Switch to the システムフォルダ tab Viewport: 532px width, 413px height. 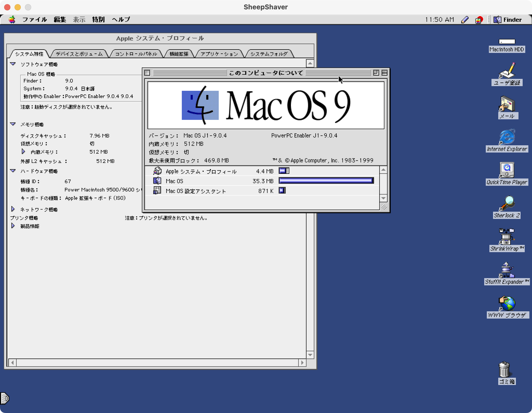point(269,54)
